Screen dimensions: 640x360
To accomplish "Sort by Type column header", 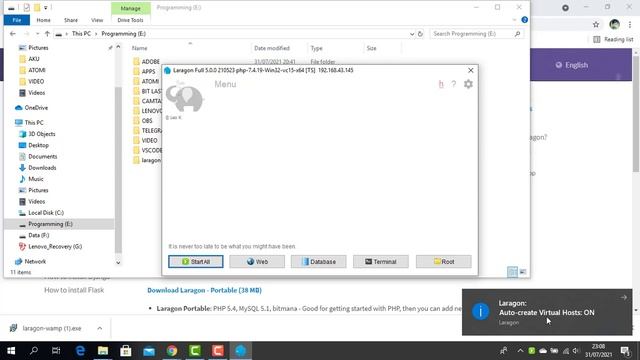I will click(316, 48).
